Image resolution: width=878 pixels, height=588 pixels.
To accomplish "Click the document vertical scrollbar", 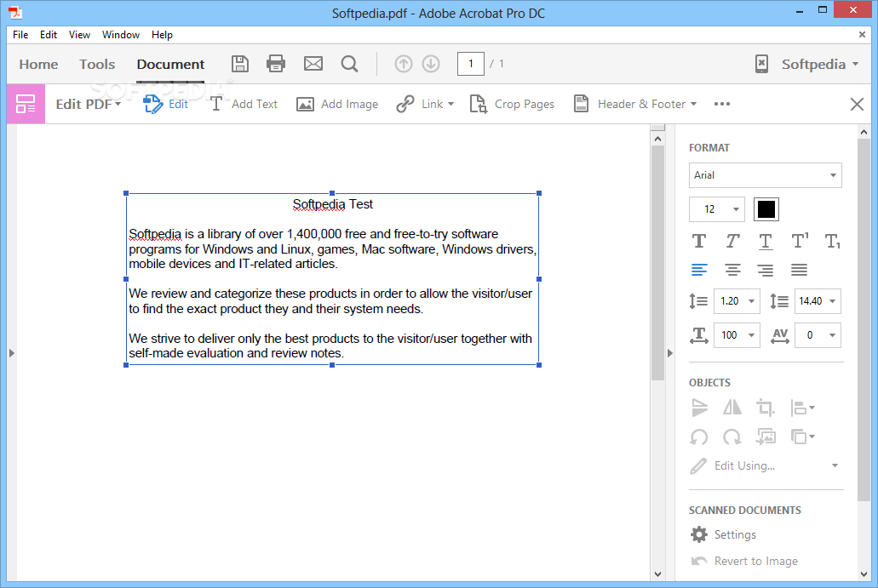I will (x=657, y=263).
